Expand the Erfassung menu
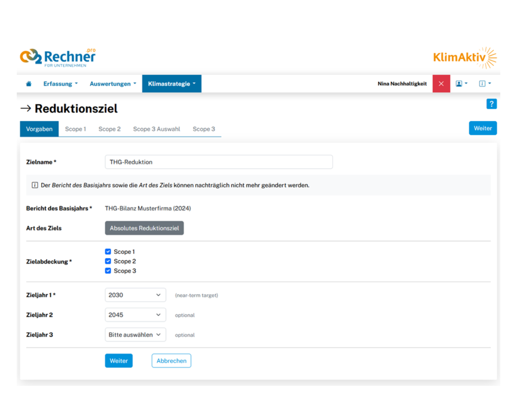 click(60, 84)
